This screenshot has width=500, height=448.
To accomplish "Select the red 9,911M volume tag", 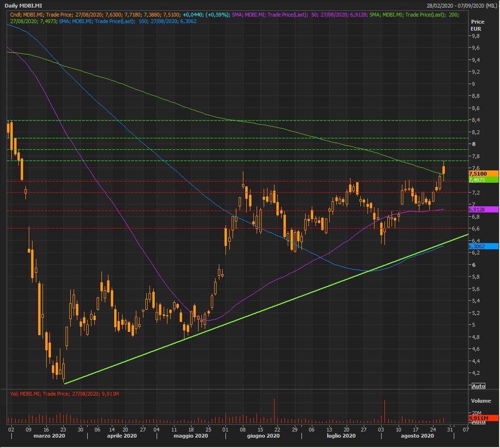I will (483, 418).
